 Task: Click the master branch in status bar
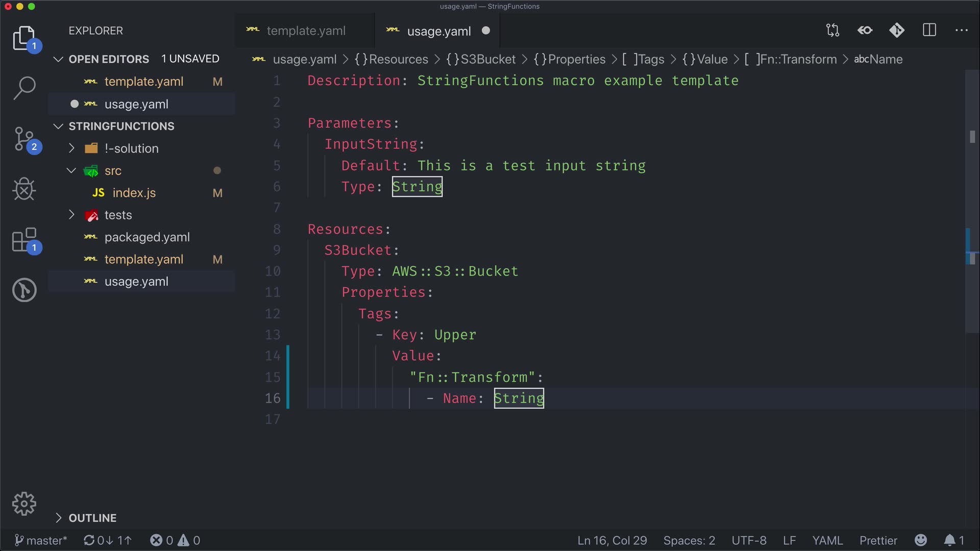pos(41,540)
